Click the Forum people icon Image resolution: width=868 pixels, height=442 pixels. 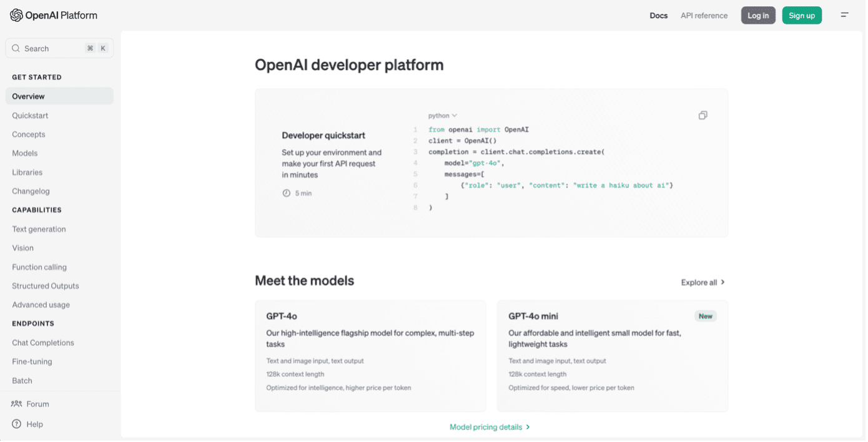click(x=17, y=405)
